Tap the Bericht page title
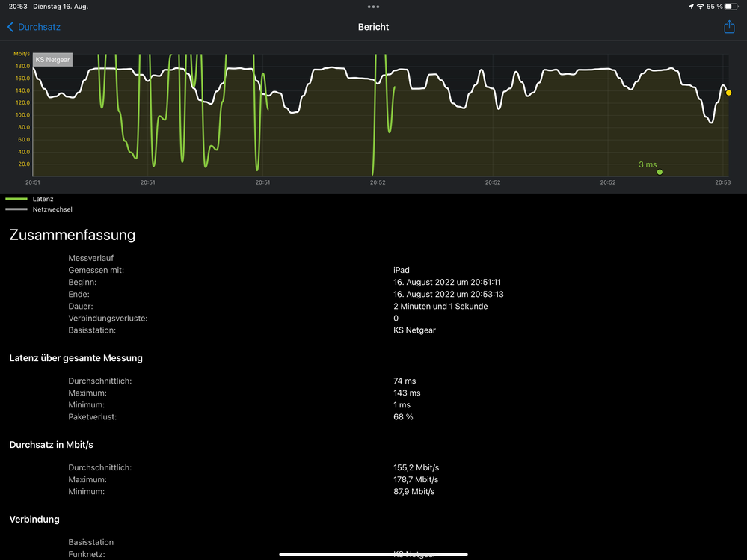Viewport: 747px width, 560px height. point(373,27)
